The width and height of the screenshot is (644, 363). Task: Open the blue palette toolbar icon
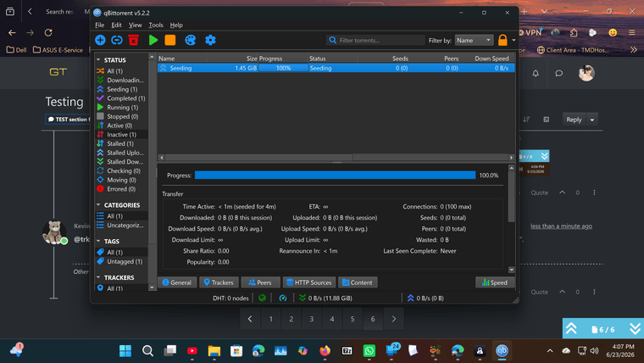coord(190,40)
